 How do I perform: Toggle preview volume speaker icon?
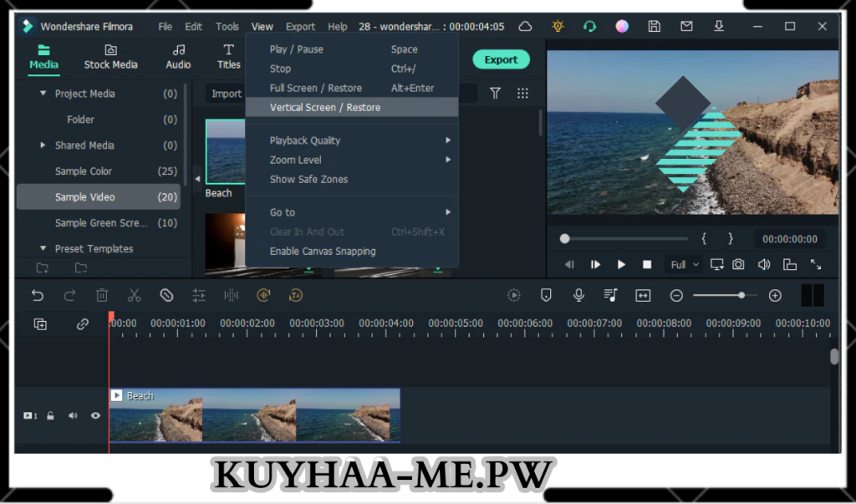[764, 264]
